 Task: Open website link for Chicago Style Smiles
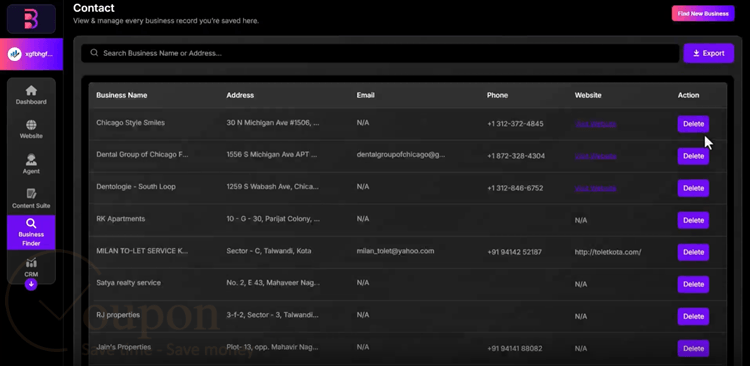click(x=596, y=124)
